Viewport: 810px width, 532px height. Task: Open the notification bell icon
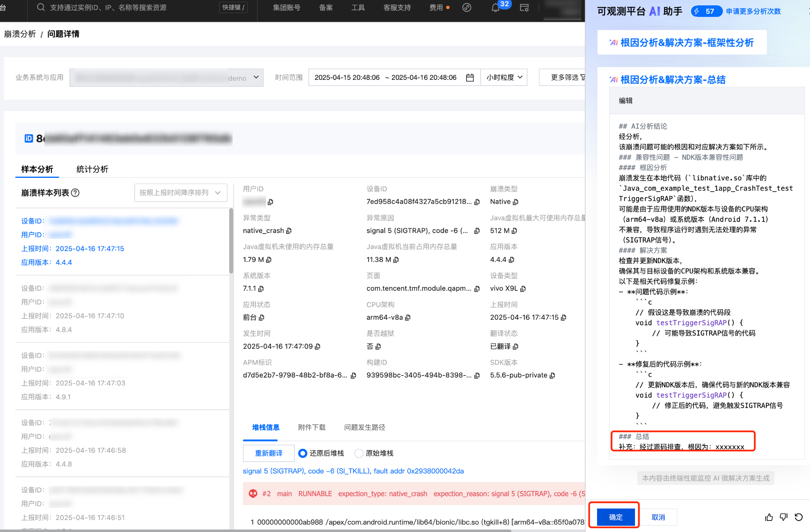click(495, 8)
